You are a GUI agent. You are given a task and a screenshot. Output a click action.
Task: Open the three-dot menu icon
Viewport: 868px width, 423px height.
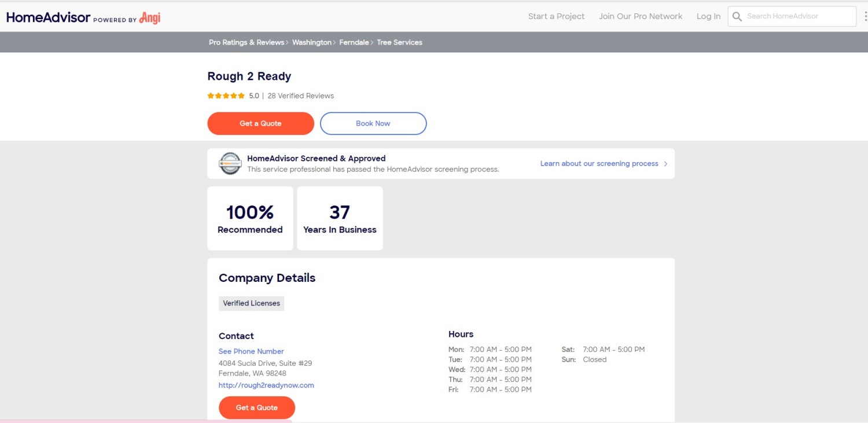(865, 16)
